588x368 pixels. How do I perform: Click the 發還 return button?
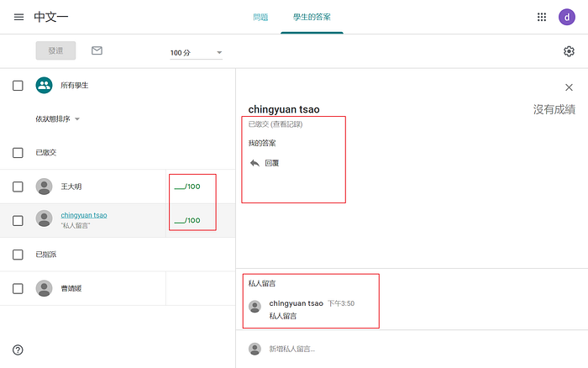coord(55,50)
